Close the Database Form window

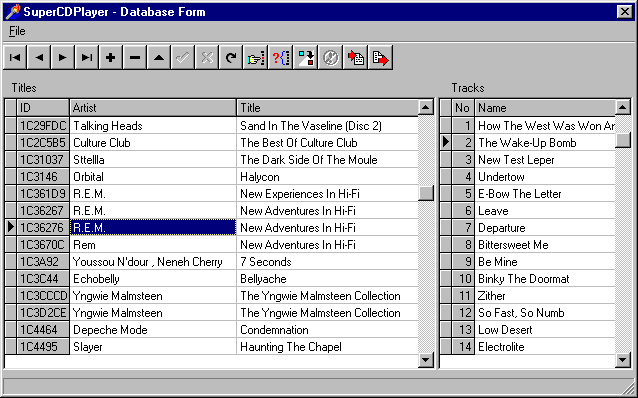[624, 12]
